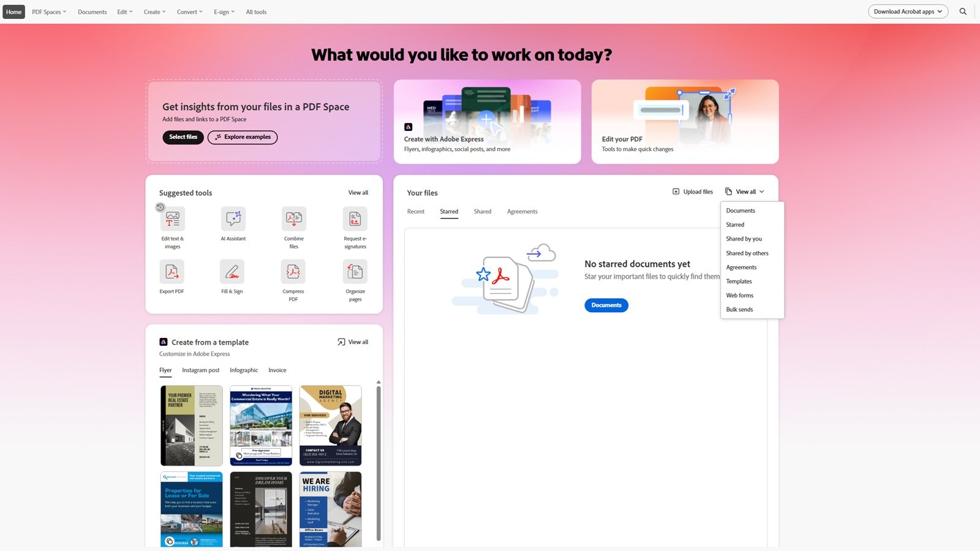Select Web forms in the dropdown list
The image size is (980, 551).
(x=739, y=295)
